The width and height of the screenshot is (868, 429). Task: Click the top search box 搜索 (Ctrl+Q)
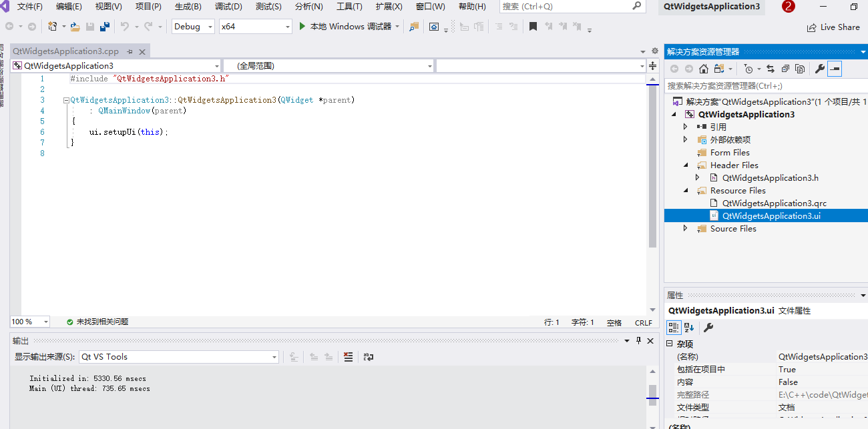tap(572, 7)
